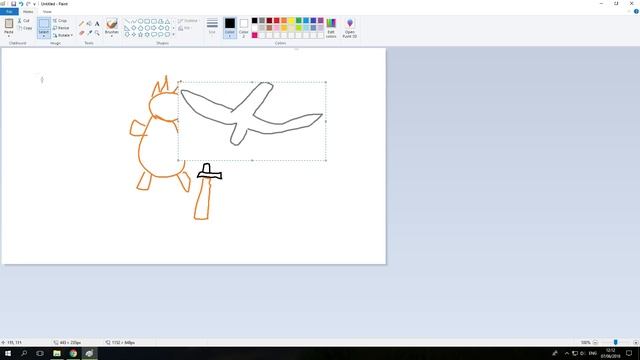Click the Paint Help icon

point(636,11)
